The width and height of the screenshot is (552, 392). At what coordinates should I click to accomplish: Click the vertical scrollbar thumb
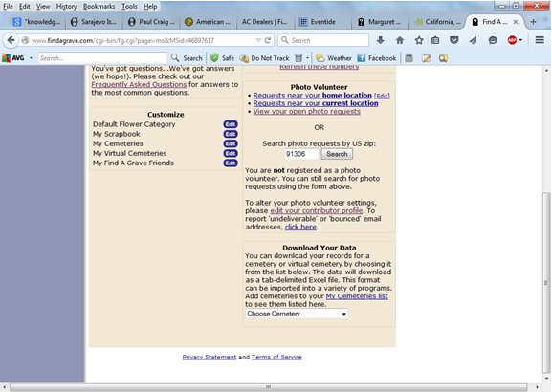click(x=546, y=284)
